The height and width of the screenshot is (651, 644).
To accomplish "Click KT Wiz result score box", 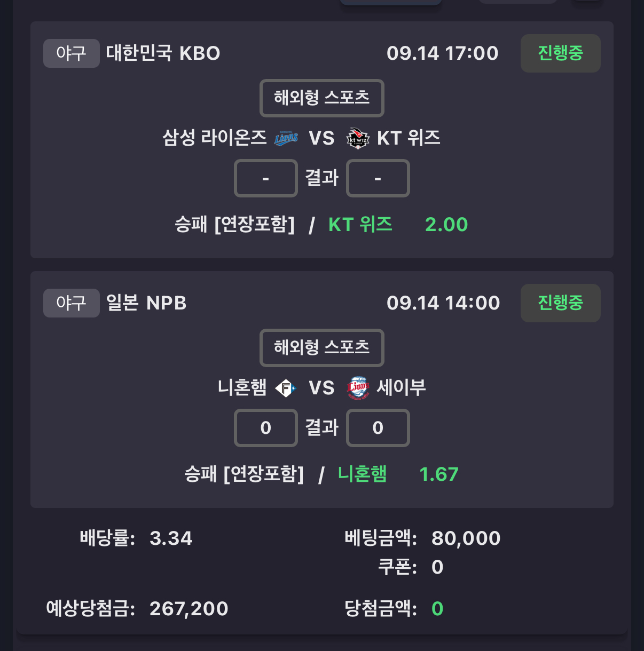I will click(x=378, y=178).
